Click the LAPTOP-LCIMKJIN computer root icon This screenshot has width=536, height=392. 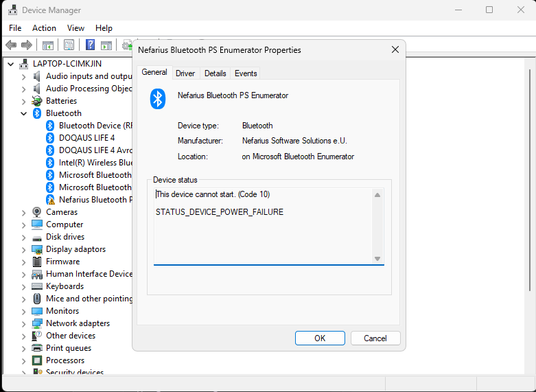(x=23, y=64)
